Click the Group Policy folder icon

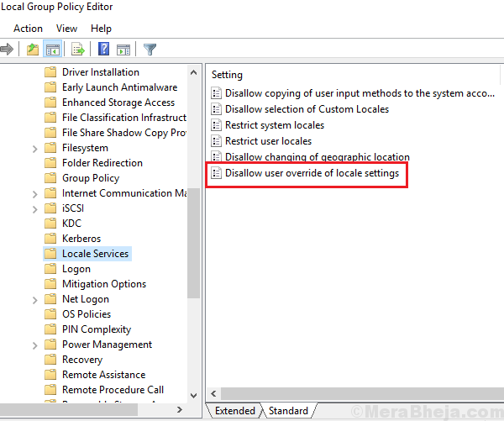[50, 178]
